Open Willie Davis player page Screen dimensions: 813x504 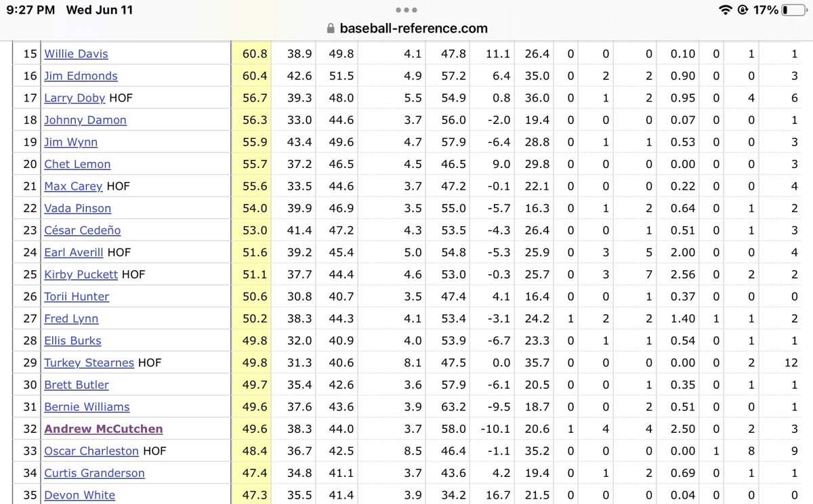[76, 54]
